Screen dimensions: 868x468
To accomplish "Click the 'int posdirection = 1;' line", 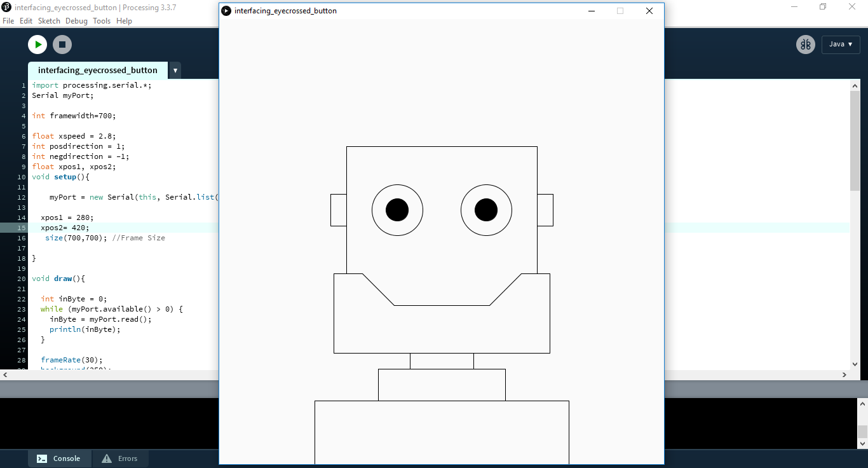I will [79, 146].
